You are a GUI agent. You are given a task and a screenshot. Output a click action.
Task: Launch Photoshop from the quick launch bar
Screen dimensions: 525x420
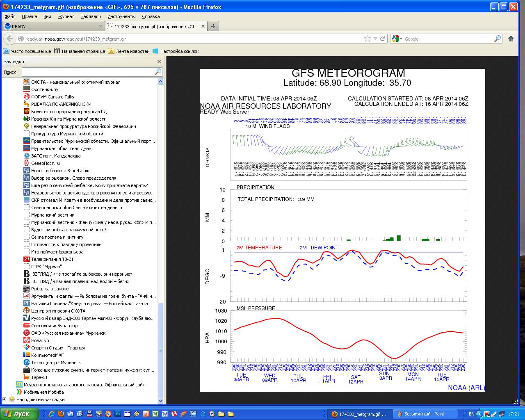118,414
